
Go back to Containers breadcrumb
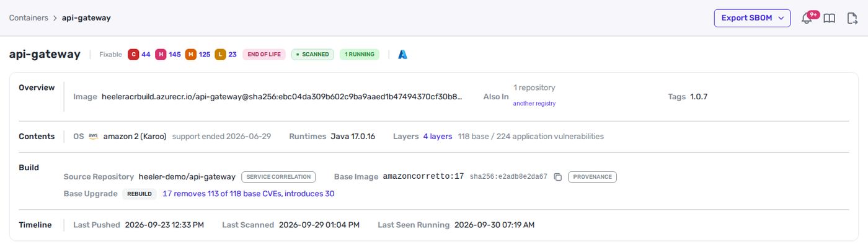(29, 18)
